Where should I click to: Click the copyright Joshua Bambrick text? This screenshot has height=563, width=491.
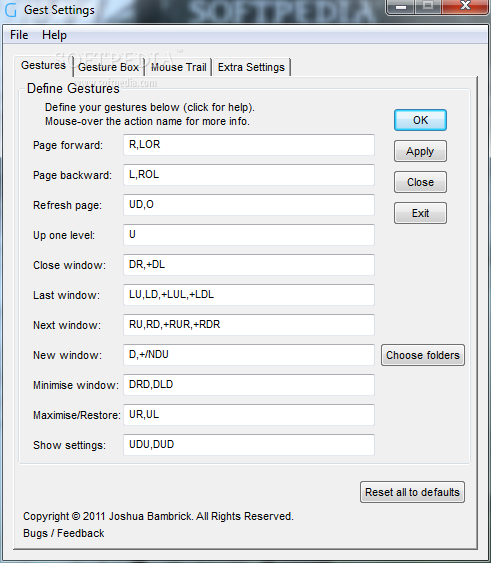pyautogui.click(x=158, y=516)
